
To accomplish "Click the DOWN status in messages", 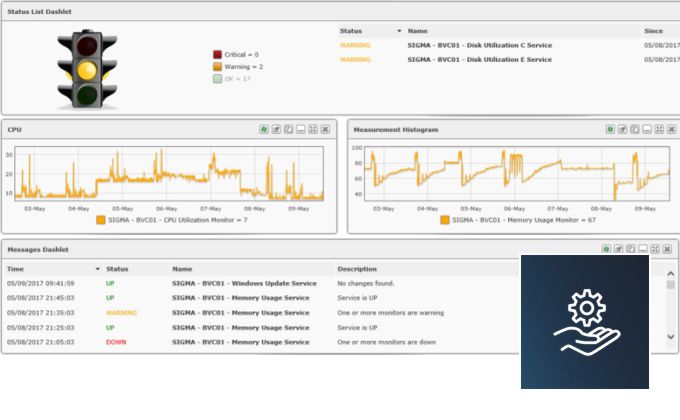I will [x=116, y=342].
